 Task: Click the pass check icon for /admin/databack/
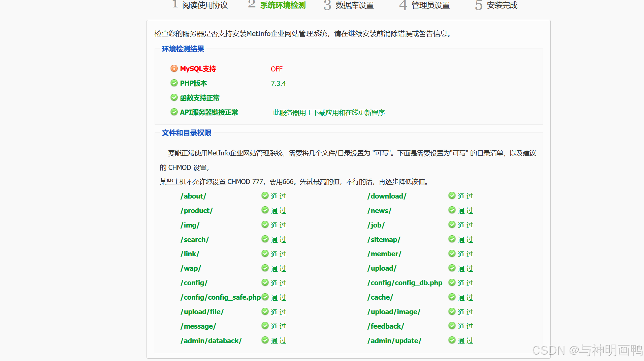pyautogui.click(x=265, y=340)
